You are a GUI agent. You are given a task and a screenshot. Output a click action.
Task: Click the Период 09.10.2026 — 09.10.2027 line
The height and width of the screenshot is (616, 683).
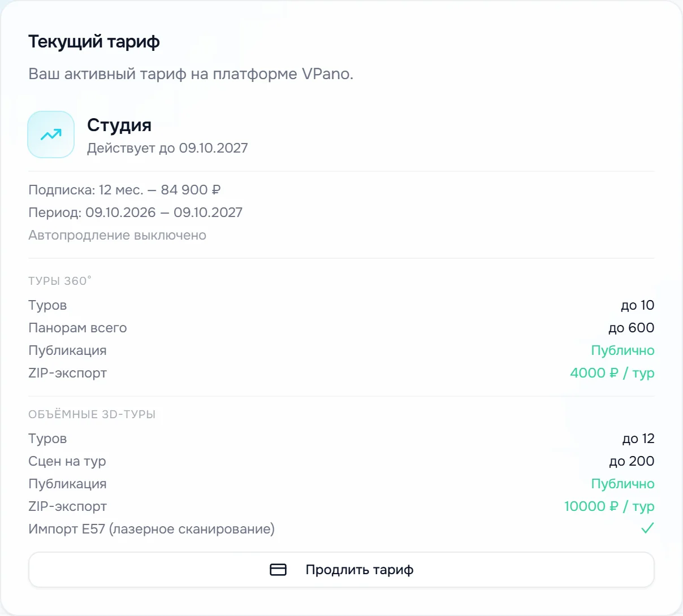[136, 212]
